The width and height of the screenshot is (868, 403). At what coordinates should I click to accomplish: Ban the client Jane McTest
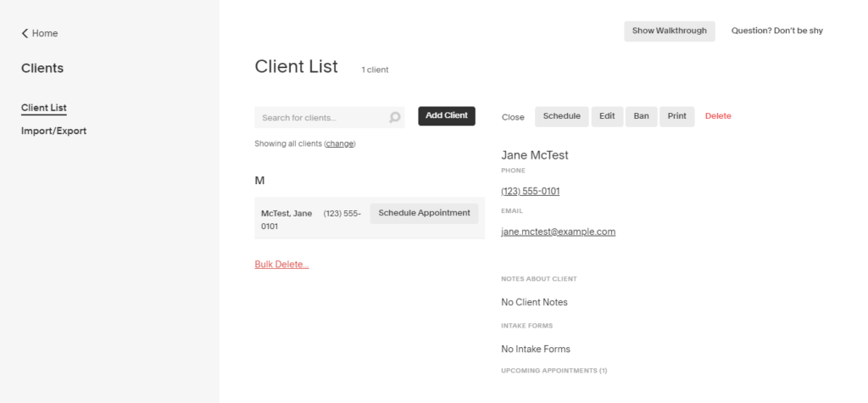click(642, 116)
